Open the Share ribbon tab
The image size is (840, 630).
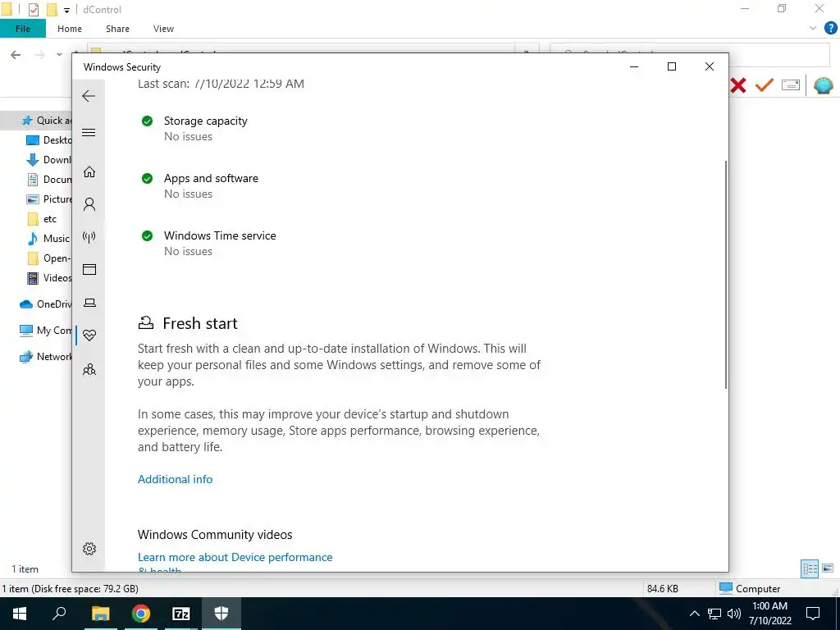click(117, 29)
